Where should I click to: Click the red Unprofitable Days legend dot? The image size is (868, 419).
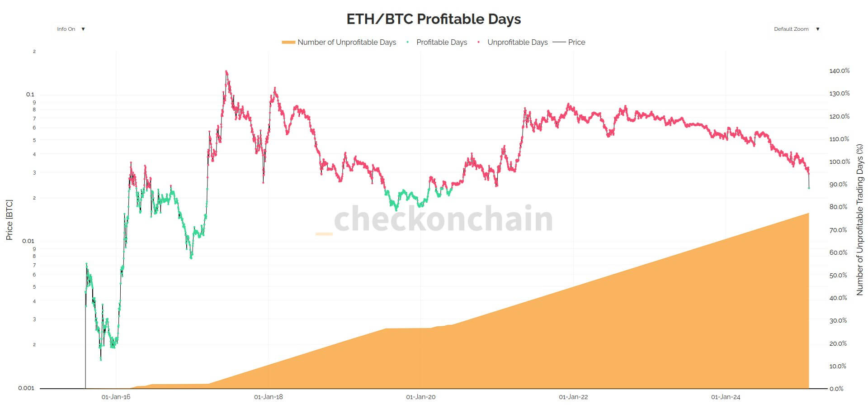click(479, 42)
